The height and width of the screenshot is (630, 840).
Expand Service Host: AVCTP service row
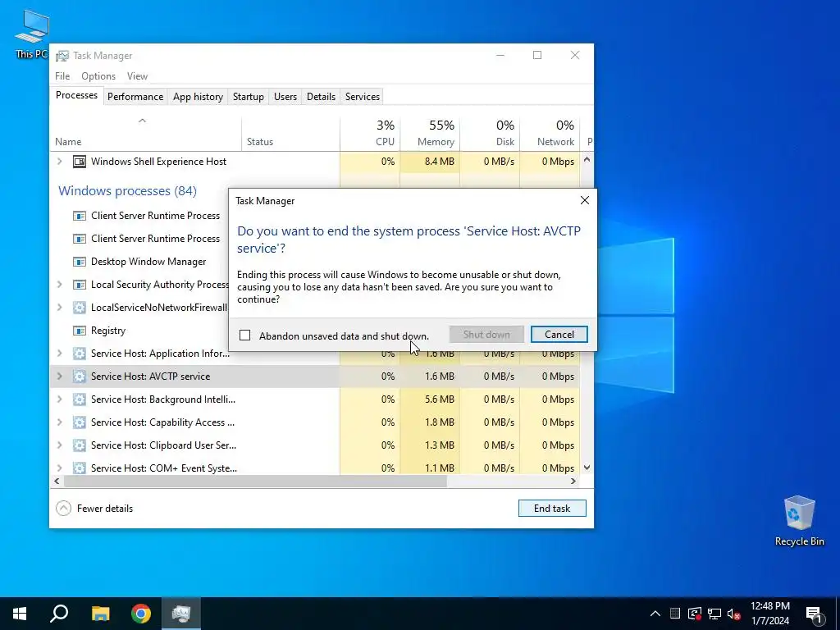click(x=59, y=376)
